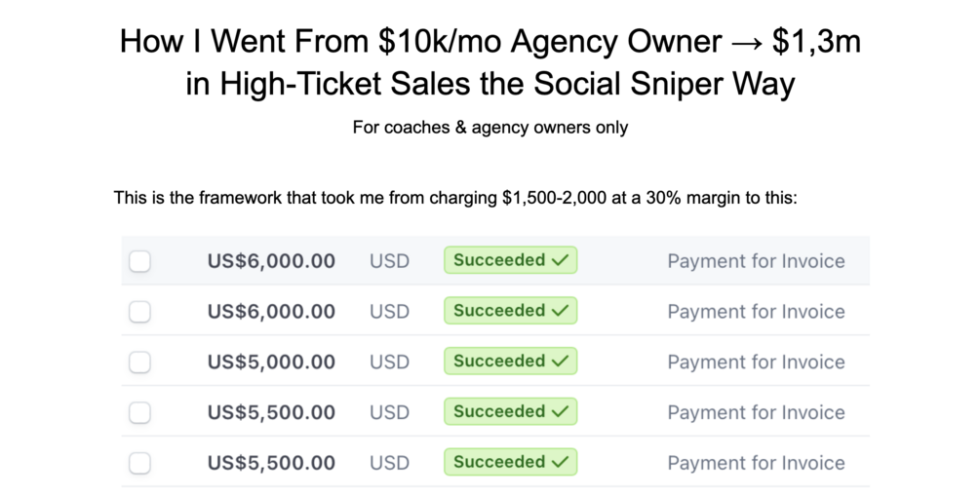Image resolution: width=980 pixels, height=497 pixels.
Task: Open Payment for Invoice on the bottom row
Action: click(756, 463)
